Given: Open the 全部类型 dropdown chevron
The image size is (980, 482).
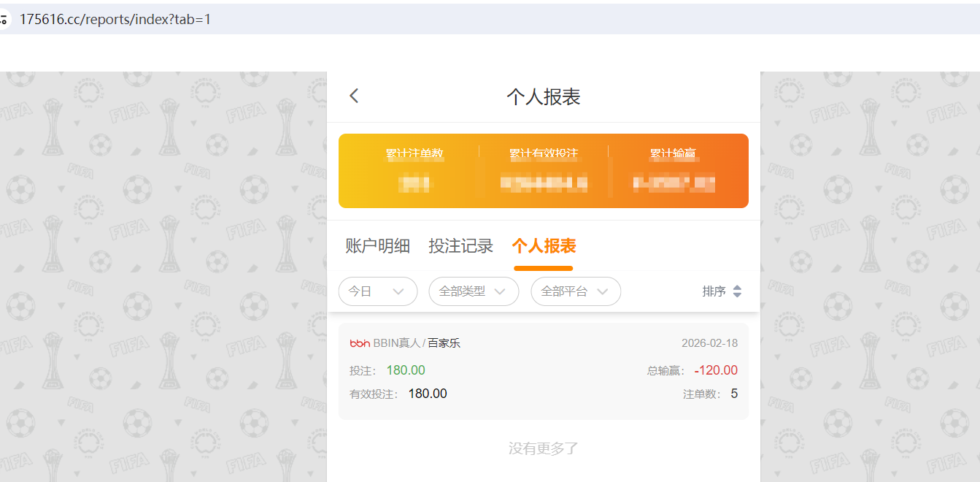Looking at the screenshot, I should coord(501,291).
